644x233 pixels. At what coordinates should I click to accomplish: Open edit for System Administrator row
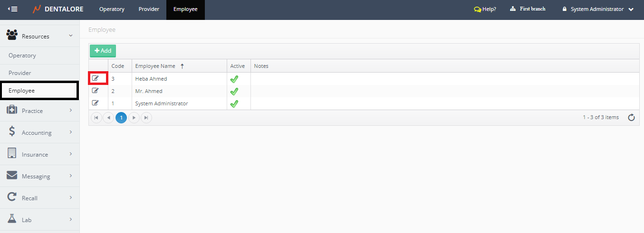coord(95,103)
